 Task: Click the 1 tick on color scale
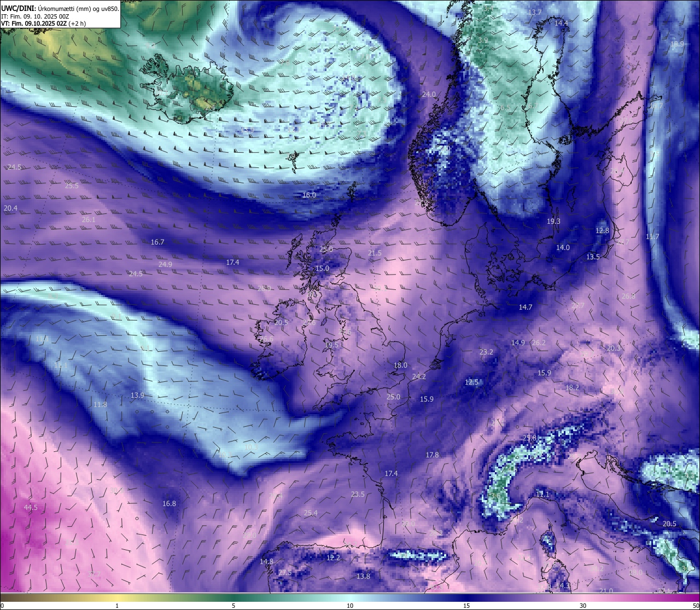pyautogui.click(x=117, y=606)
